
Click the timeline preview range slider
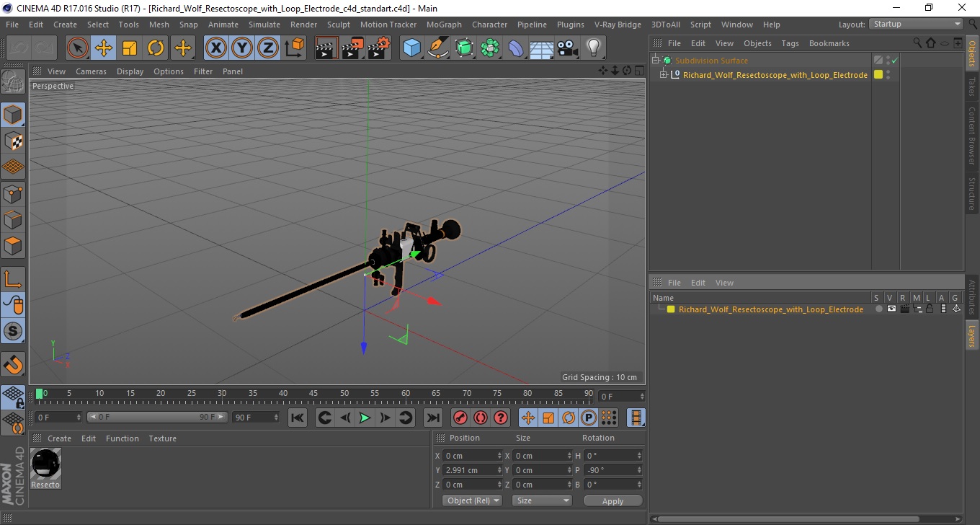(x=157, y=417)
